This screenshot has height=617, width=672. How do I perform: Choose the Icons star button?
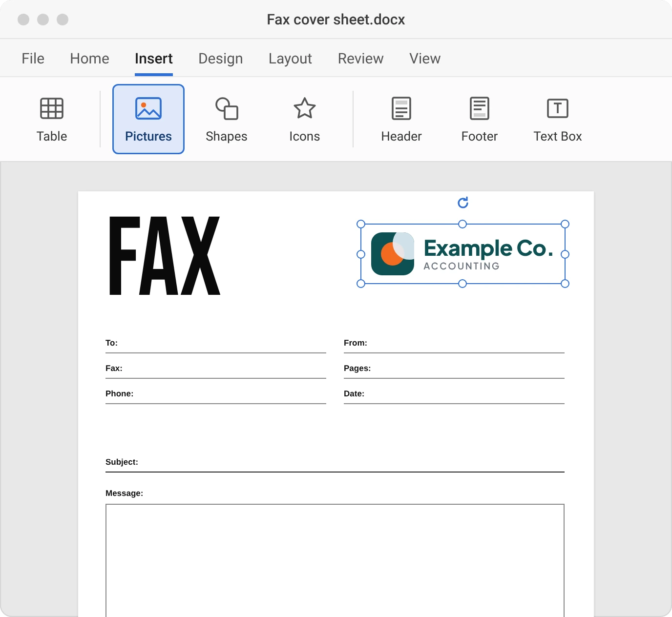click(x=305, y=119)
